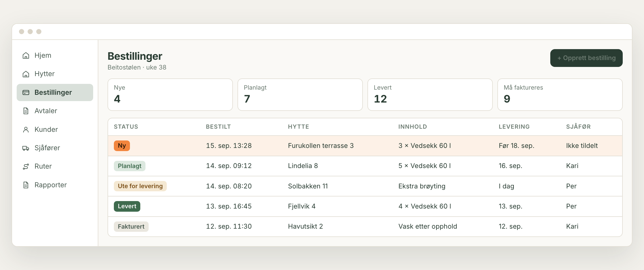This screenshot has width=644, height=270.
Task: Click the orange Ny status badge
Action: [122, 146]
